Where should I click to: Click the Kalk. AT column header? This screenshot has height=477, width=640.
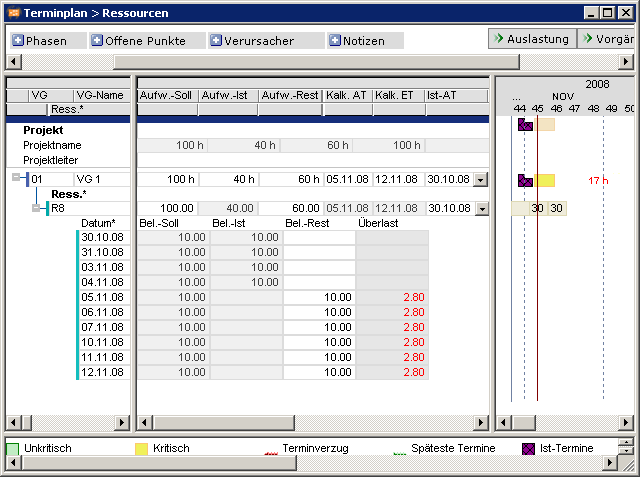(348, 95)
